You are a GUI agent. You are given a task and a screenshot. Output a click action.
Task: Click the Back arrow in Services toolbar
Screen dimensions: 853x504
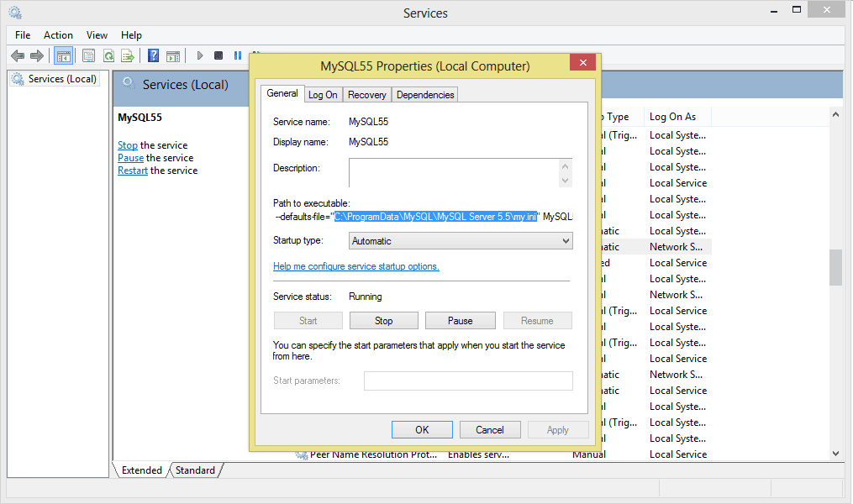18,55
